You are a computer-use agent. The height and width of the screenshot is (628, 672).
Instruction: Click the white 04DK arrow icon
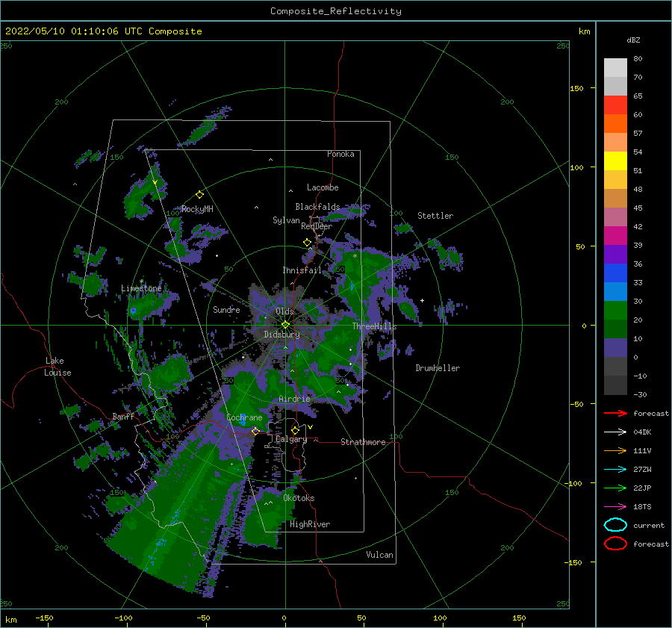pos(615,432)
